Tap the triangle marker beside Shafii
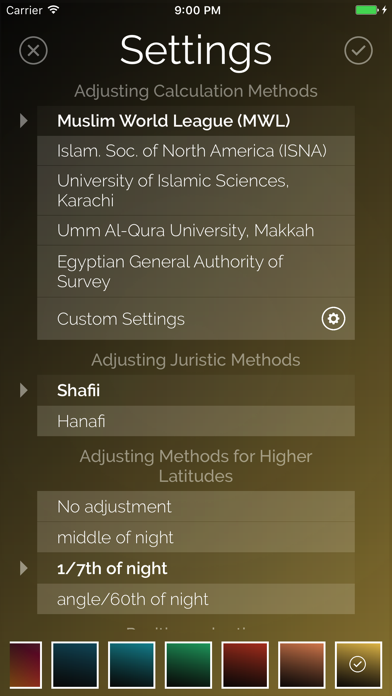Screen dimensions: 392x696 (x=24, y=390)
